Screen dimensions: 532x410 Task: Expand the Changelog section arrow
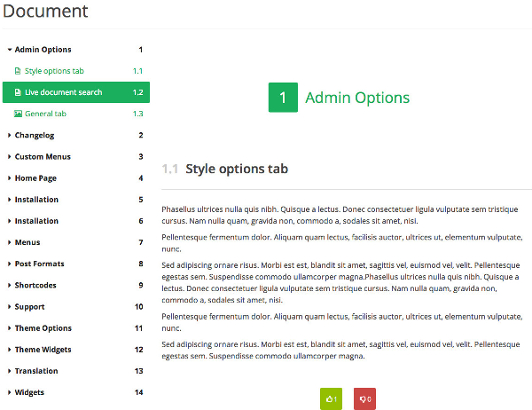coord(10,135)
